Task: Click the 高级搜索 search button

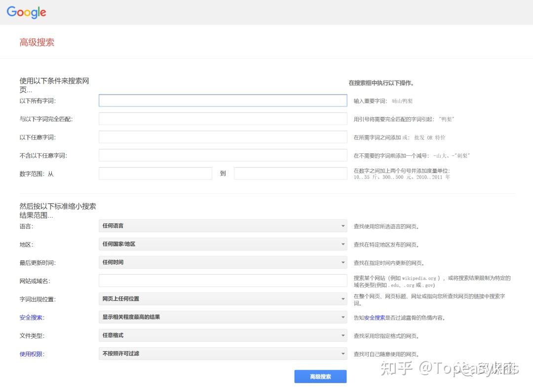Action: [320, 376]
